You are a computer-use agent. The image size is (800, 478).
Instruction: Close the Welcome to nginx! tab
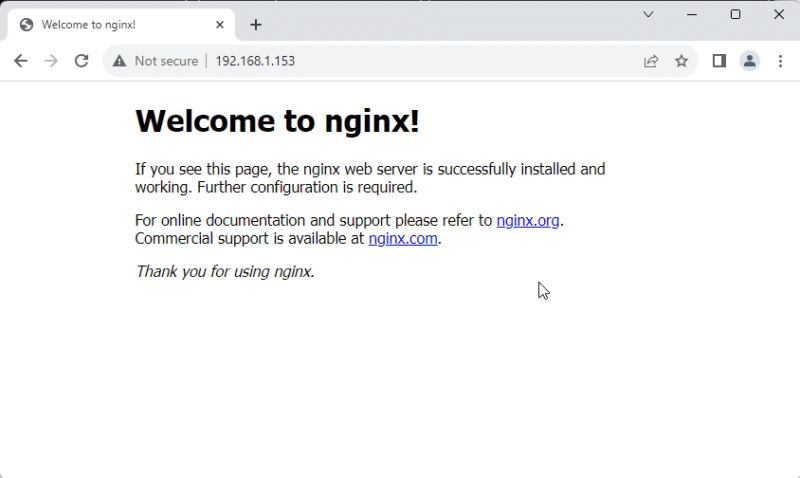point(217,25)
